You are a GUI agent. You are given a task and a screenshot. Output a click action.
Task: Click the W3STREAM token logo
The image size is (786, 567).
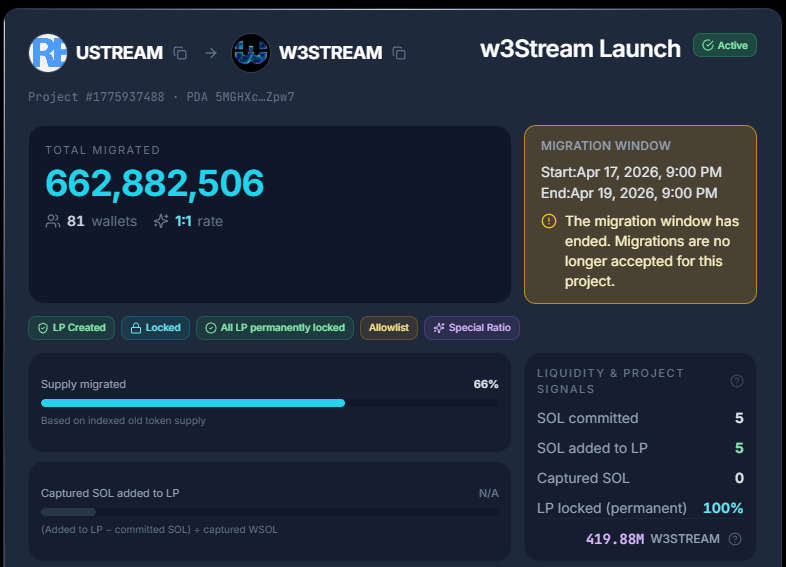pos(251,53)
